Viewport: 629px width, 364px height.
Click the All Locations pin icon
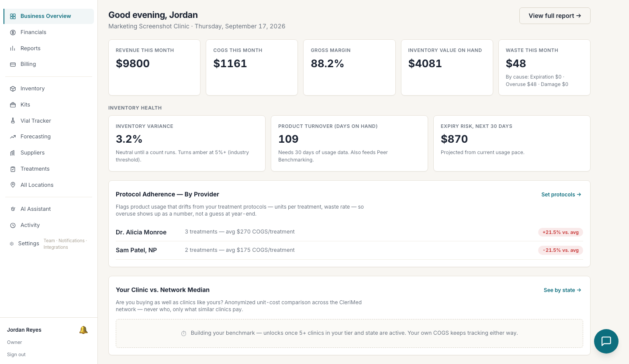13,185
